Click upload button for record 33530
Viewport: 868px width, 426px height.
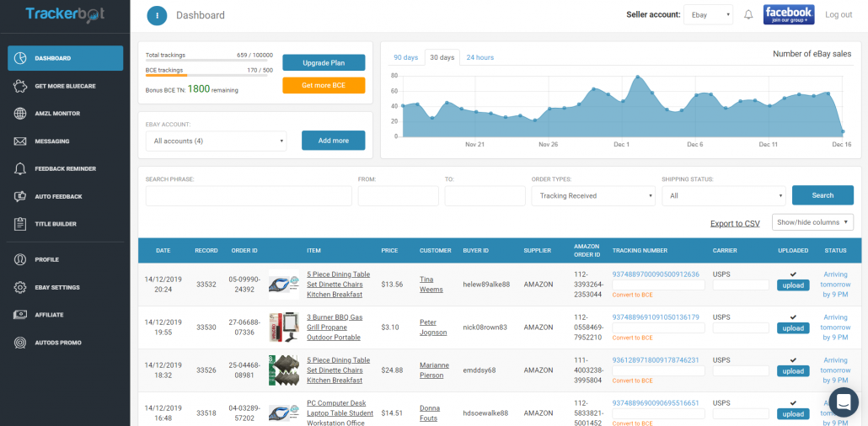click(793, 328)
